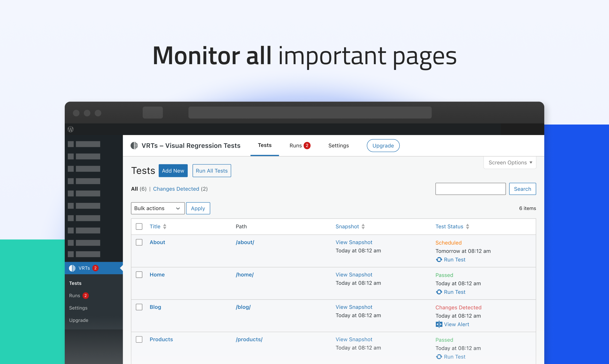Image resolution: width=609 pixels, height=364 pixels.
Task: Check the Home test checkbox
Action: click(x=139, y=275)
